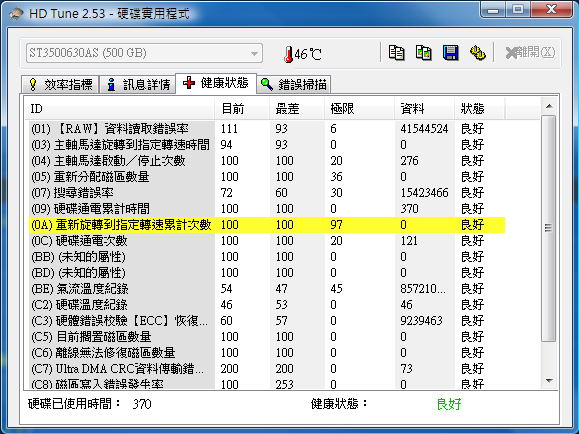The image size is (579, 434).
Task: Click the scrollbar up arrow
Action: pyautogui.click(x=549, y=106)
